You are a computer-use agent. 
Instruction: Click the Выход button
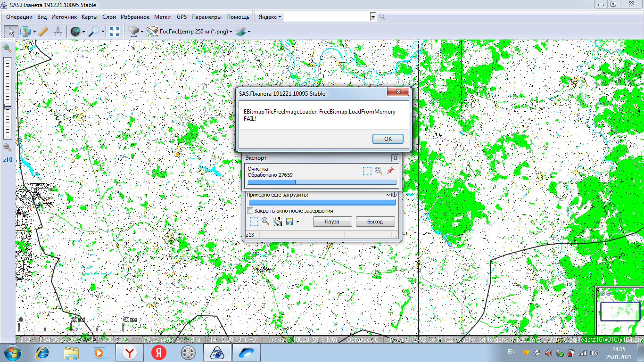point(375,222)
